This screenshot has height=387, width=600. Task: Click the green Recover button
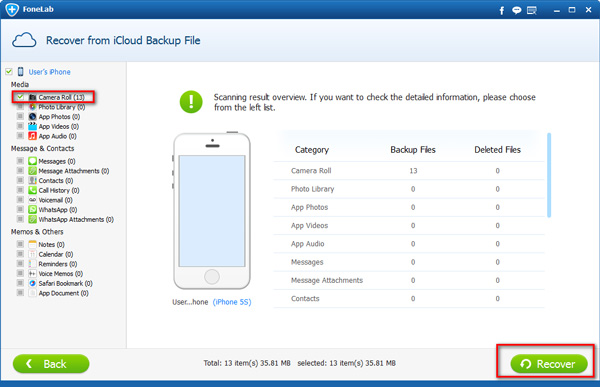(x=549, y=364)
